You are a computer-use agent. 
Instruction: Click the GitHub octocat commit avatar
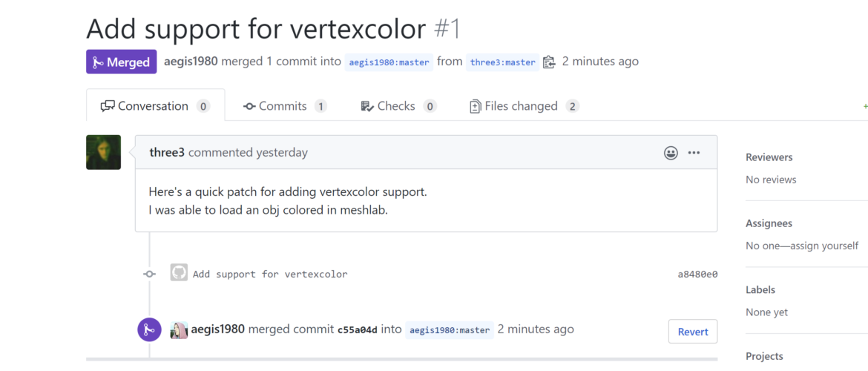point(179,272)
